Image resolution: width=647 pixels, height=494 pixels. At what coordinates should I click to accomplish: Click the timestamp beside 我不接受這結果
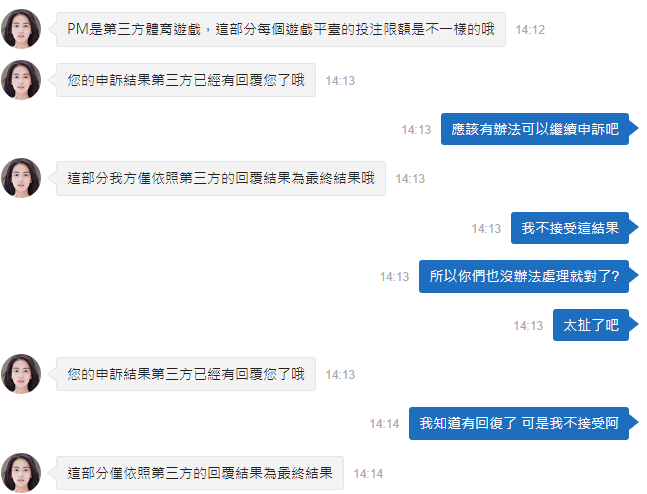486,229
